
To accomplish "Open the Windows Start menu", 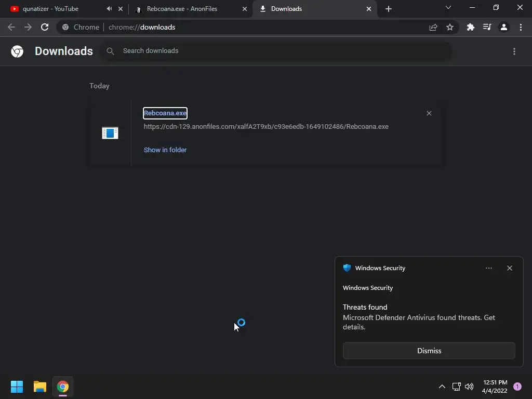I will point(17,387).
